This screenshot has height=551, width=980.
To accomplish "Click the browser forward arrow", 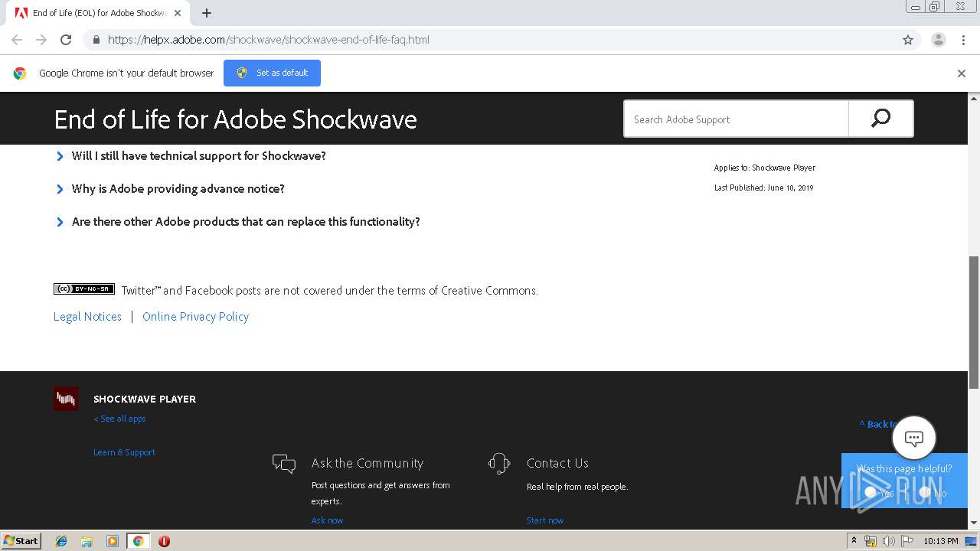I will click(x=41, y=40).
